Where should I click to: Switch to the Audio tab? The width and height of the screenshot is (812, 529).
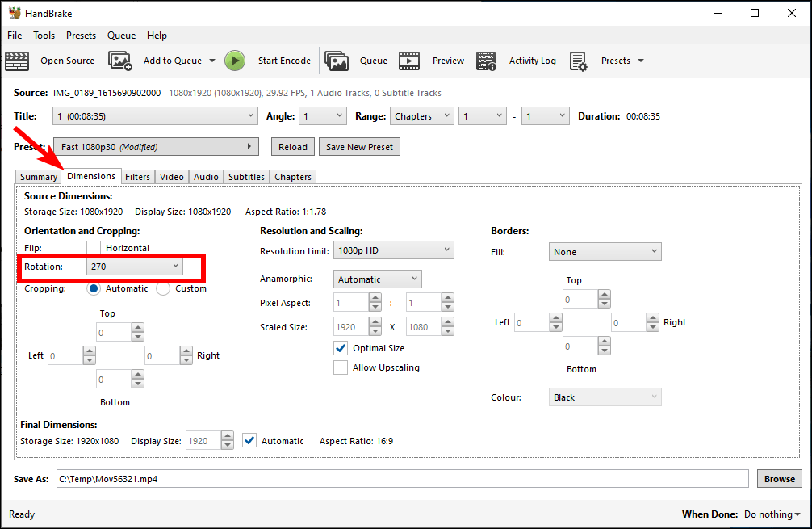[x=206, y=177]
